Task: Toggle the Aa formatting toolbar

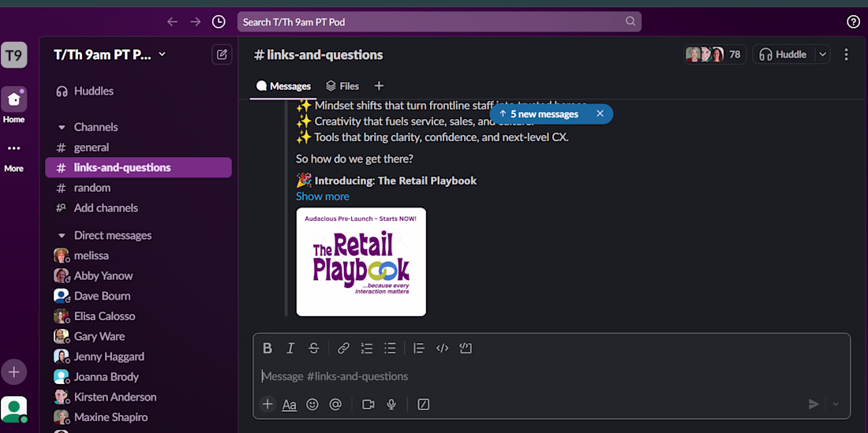Action: 289,405
